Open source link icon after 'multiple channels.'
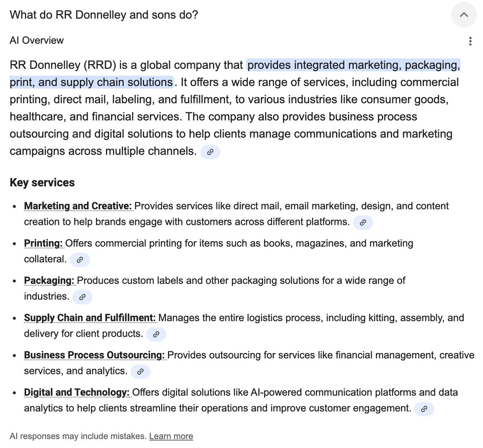Screen dimensions: 483x448 point(210,152)
